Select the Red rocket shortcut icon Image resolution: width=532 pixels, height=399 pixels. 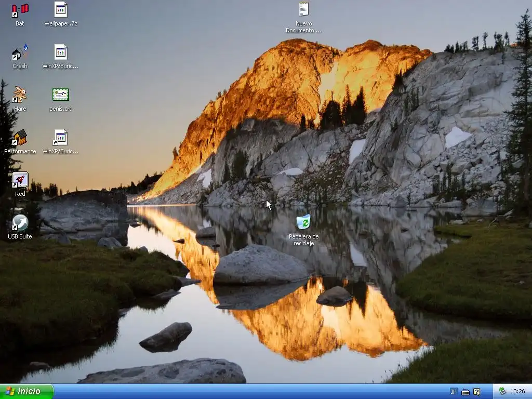(x=20, y=180)
